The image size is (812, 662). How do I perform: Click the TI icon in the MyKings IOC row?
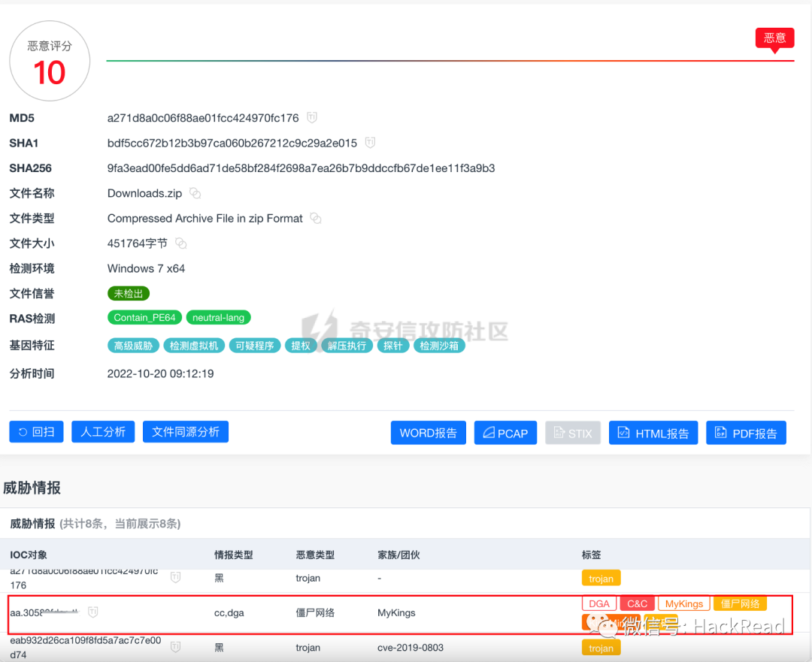pyautogui.click(x=92, y=612)
